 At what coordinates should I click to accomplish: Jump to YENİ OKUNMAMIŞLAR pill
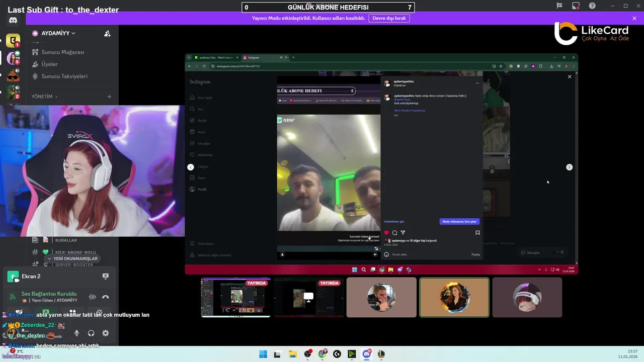(x=72, y=258)
